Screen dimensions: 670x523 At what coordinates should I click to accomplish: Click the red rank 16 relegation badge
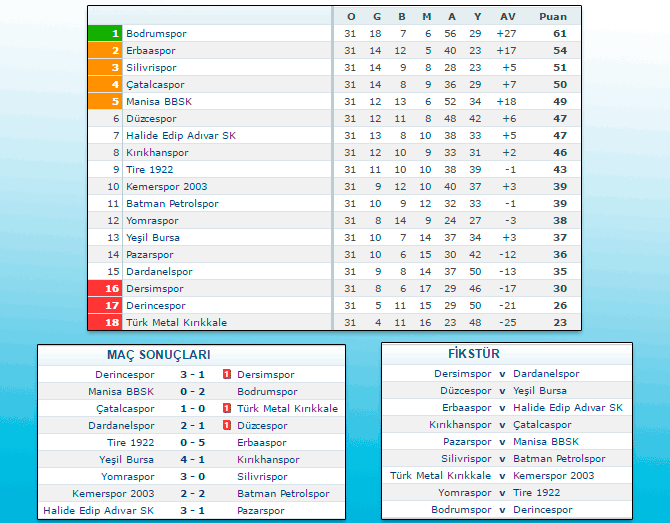tap(105, 288)
